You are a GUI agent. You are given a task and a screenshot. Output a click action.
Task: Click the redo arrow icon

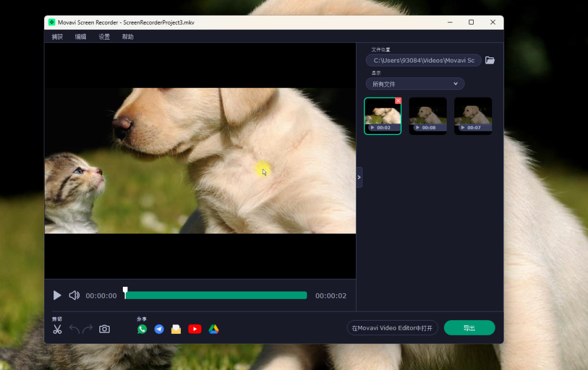click(88, 329)
